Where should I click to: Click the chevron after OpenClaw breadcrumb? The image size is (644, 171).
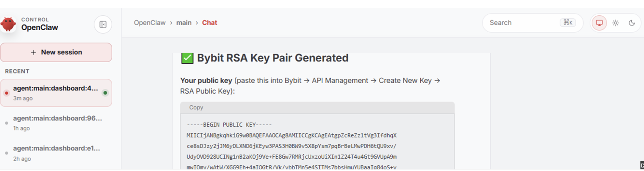click(171, 23)
